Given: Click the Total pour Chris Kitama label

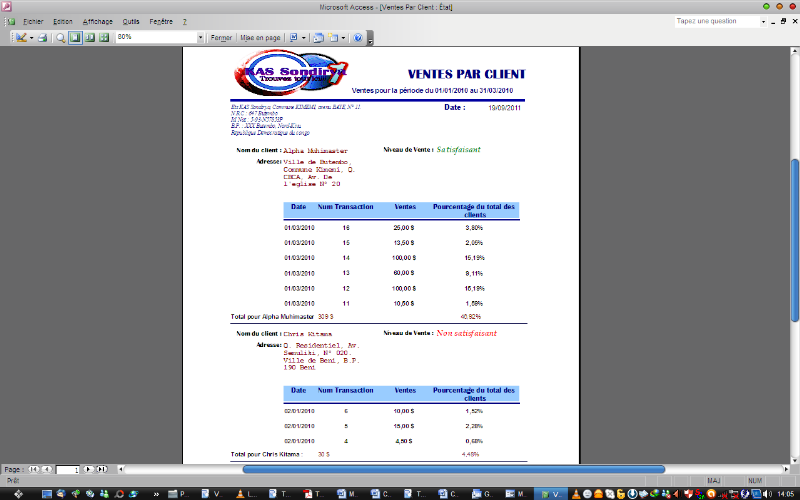Looking at the screenshot, I should coord(266,454).
